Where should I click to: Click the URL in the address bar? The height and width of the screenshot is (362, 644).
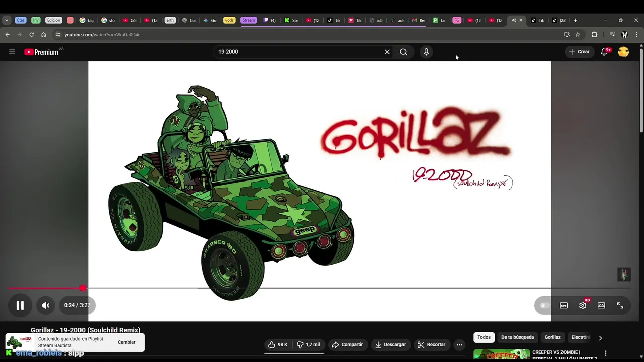coord(103,35)
